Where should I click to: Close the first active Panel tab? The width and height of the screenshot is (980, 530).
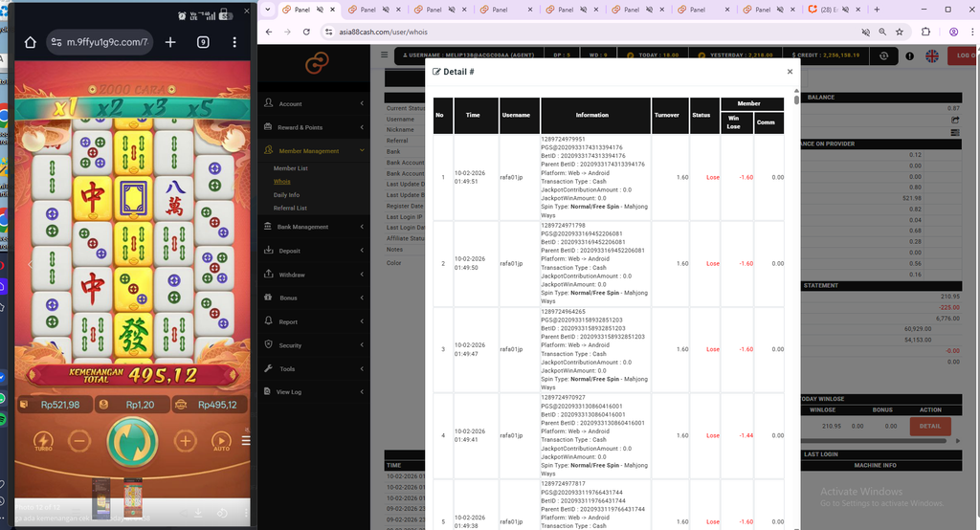332,10
